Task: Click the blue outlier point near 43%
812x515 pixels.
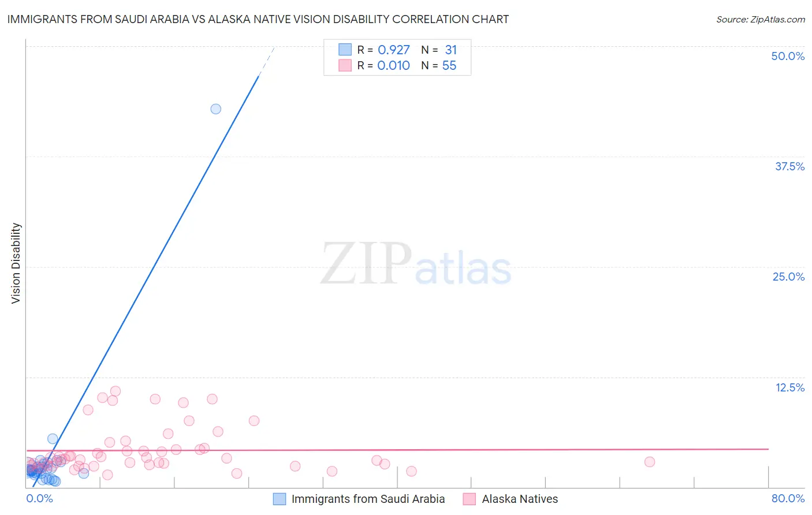Action: point(216,109)
